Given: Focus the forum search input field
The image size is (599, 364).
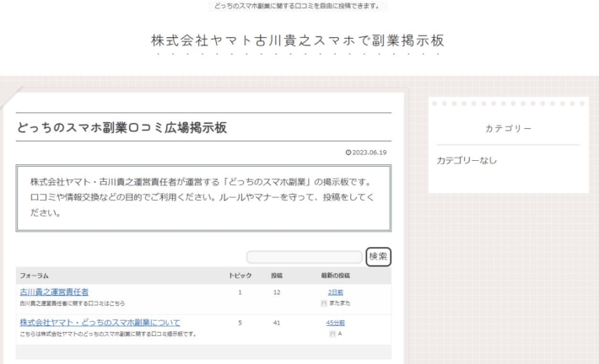Looking at the screenshot, I should (304, 257).
